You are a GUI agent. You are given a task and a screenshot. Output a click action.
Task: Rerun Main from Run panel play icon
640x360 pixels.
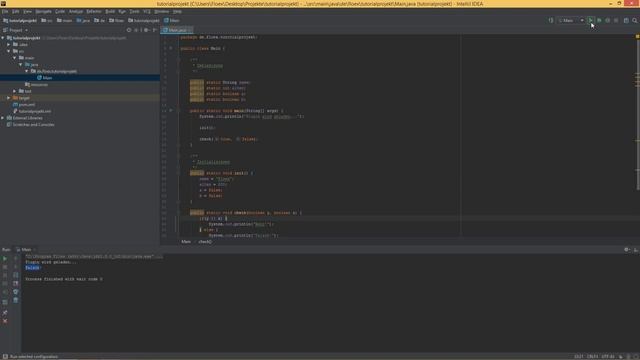coord(5,259)
